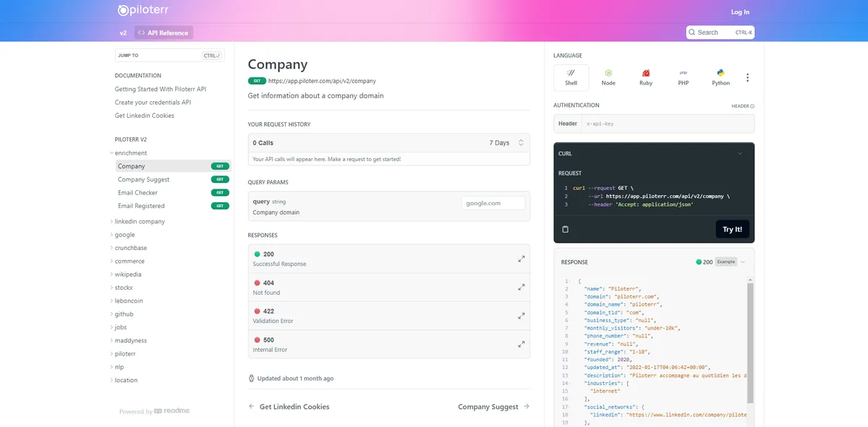Expand the 404 response details icon

tap(521, 288)
